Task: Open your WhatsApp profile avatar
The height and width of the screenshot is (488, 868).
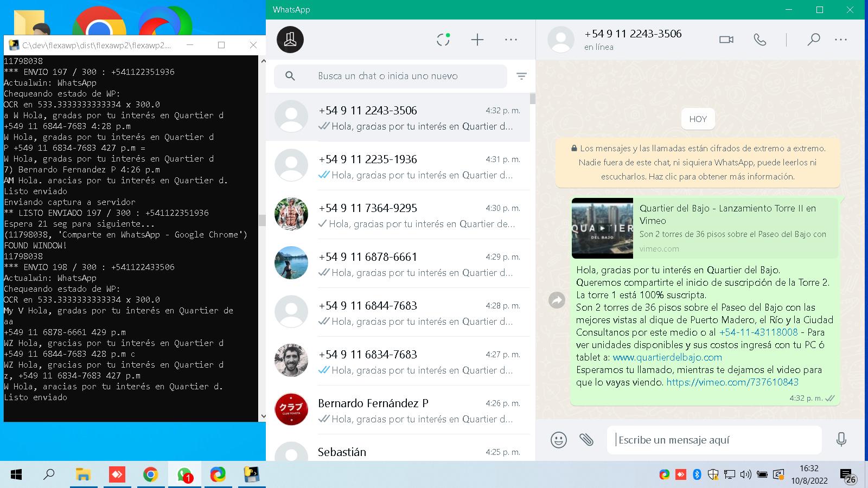Action: (x=290, y=40)
